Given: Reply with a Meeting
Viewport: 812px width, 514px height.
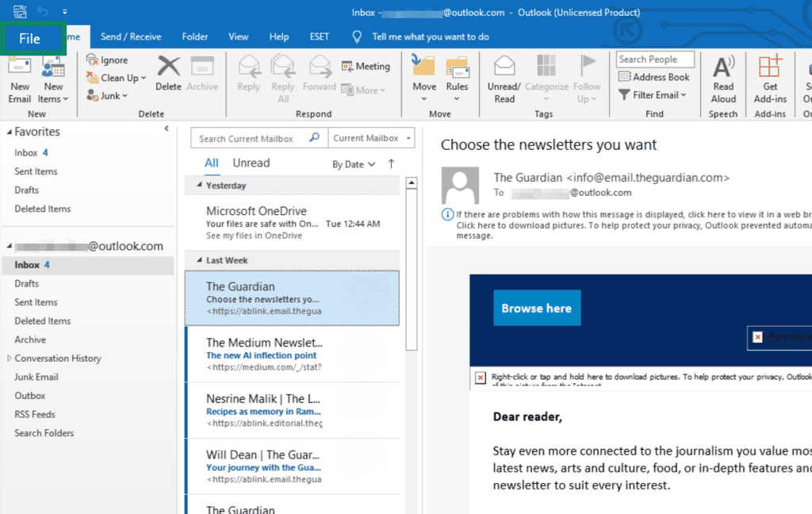Looking at the screenshot, I should (366, 66).
